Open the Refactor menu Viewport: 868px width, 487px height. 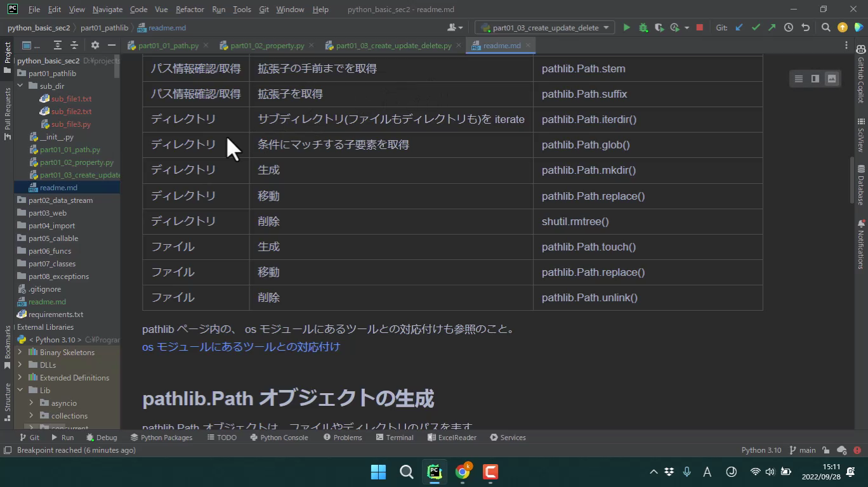[x=190, y=10]
